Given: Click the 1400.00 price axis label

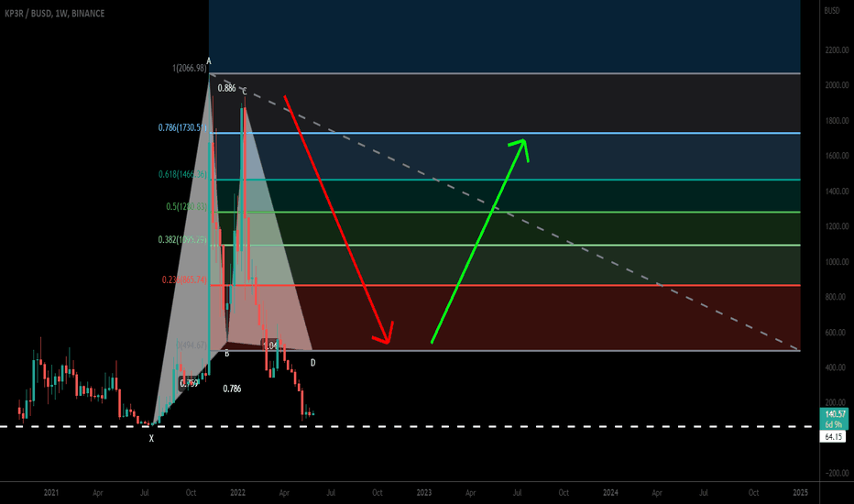Looking at the screenshot, I should 837,192.
